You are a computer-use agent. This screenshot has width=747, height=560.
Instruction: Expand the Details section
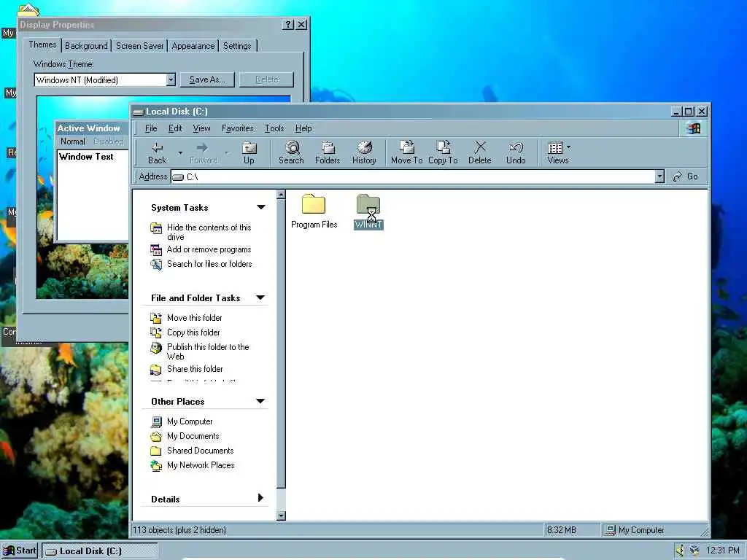pos(260,498)
